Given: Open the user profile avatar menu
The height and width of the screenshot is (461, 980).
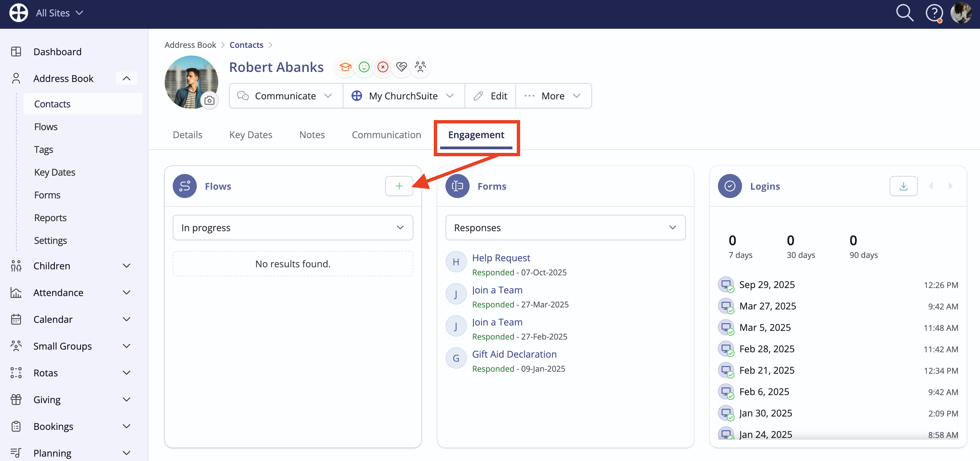Looking at the screenshot, I should [x=961, y=13].
